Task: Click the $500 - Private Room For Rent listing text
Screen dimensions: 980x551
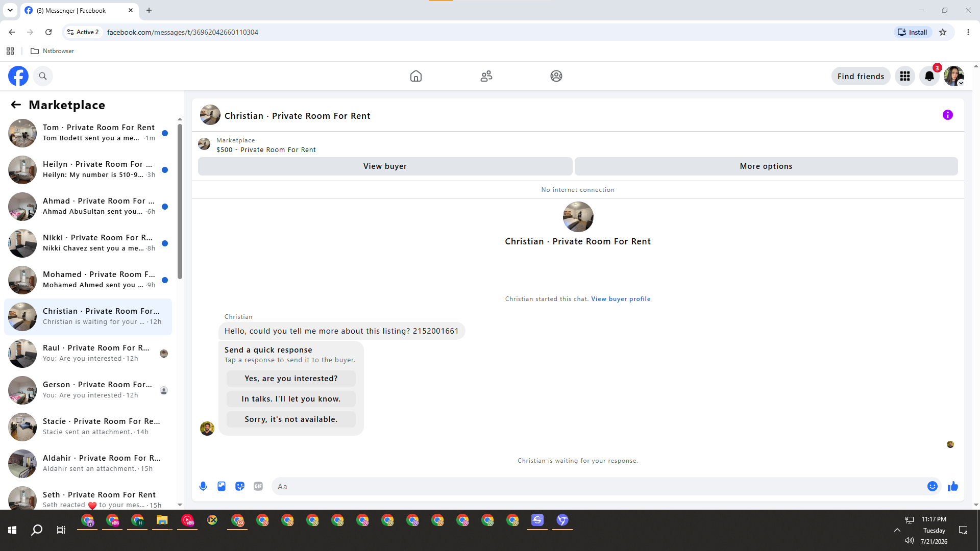Action: (266, 150)
